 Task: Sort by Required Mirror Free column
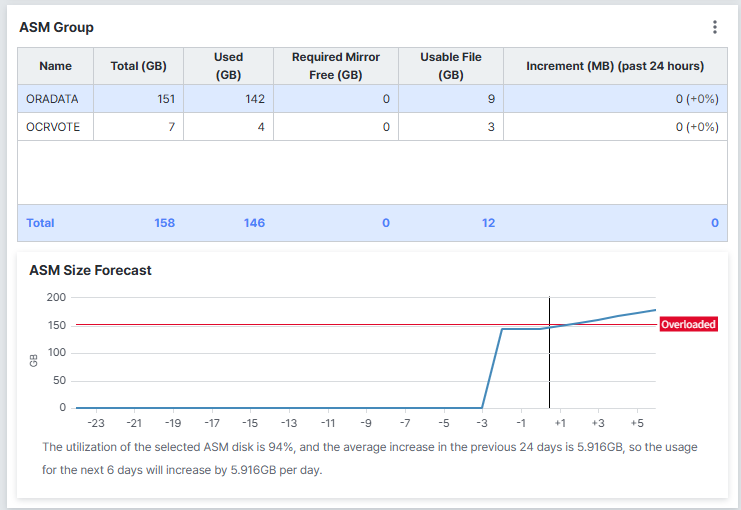(x=336, y=66)
